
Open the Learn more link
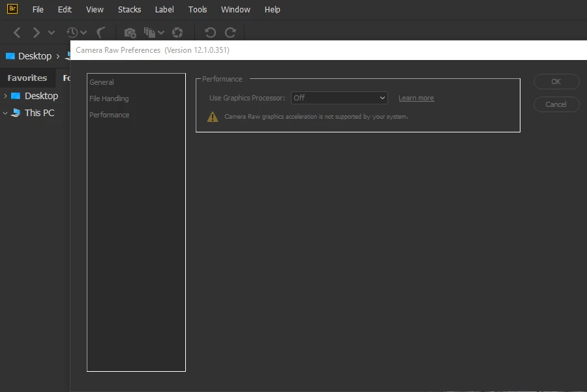(416, 98)
